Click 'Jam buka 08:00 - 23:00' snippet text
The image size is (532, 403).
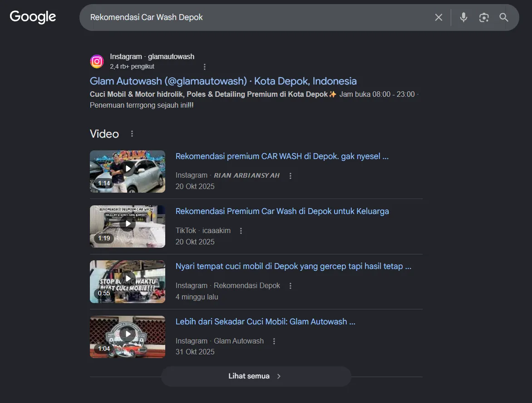coord(377,94)
